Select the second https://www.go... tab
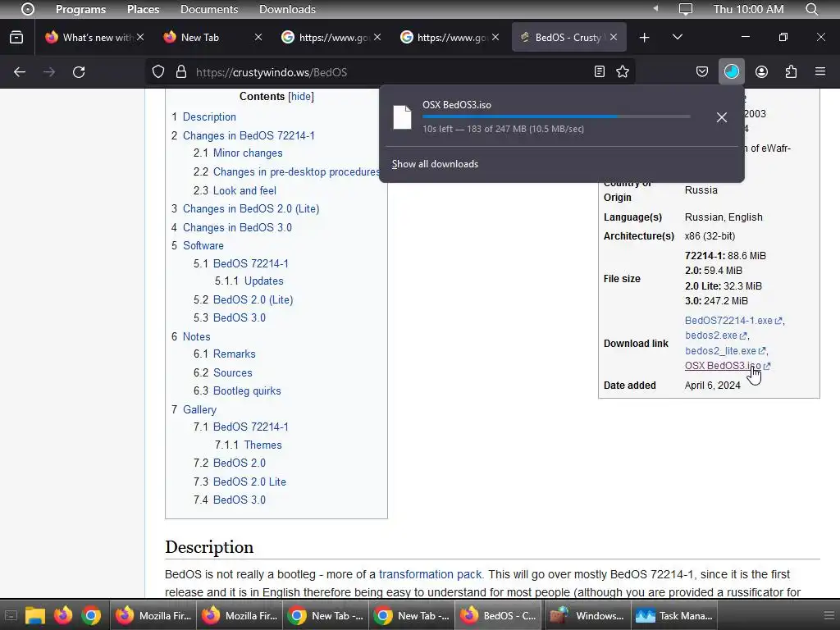 (x=448, y=37)
